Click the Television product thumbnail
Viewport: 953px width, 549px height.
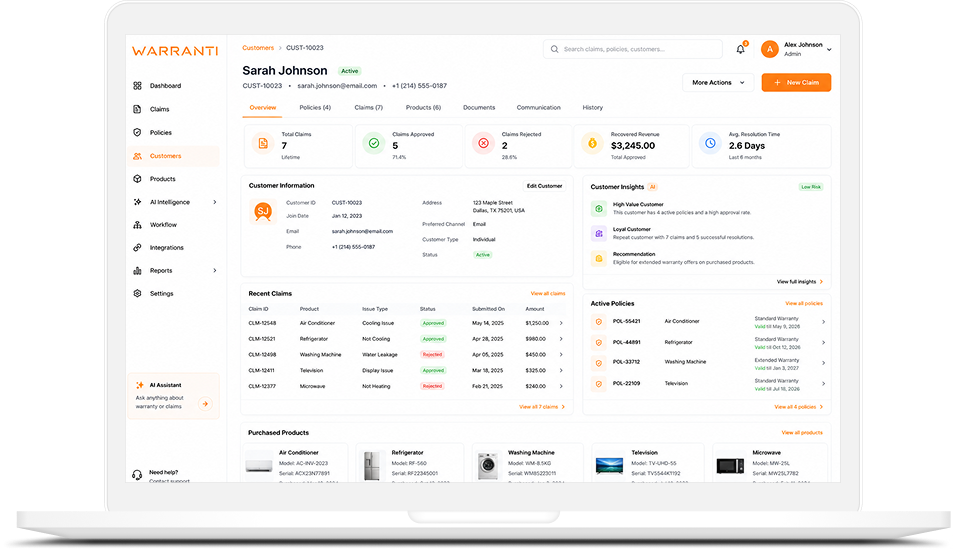pos(609,466)
